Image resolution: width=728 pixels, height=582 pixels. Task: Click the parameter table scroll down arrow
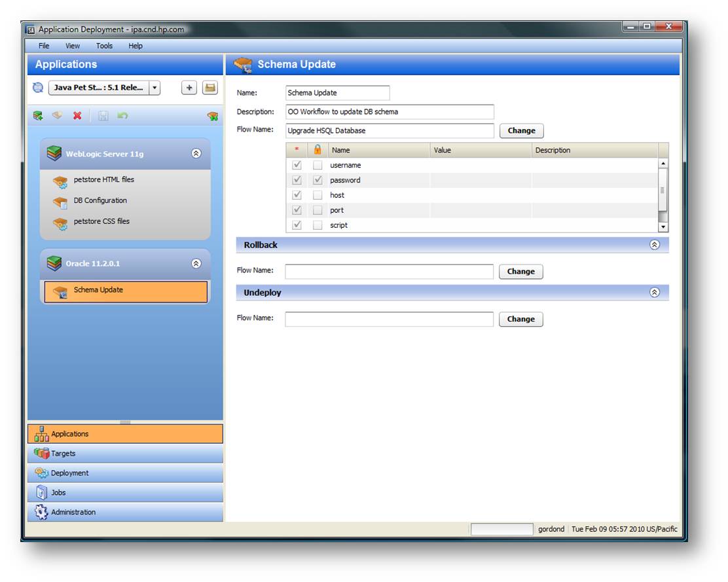(x=663, y=227)
